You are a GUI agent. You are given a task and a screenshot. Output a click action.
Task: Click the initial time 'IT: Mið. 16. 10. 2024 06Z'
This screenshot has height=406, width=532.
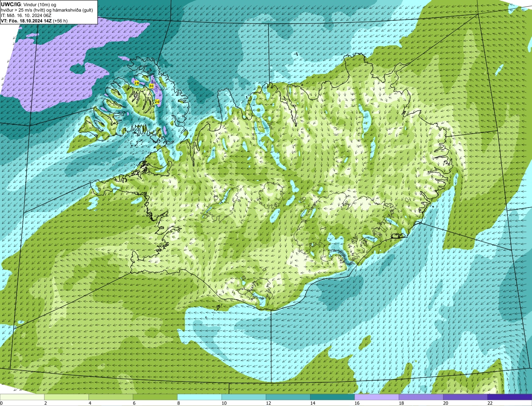[x=27, y=15]
